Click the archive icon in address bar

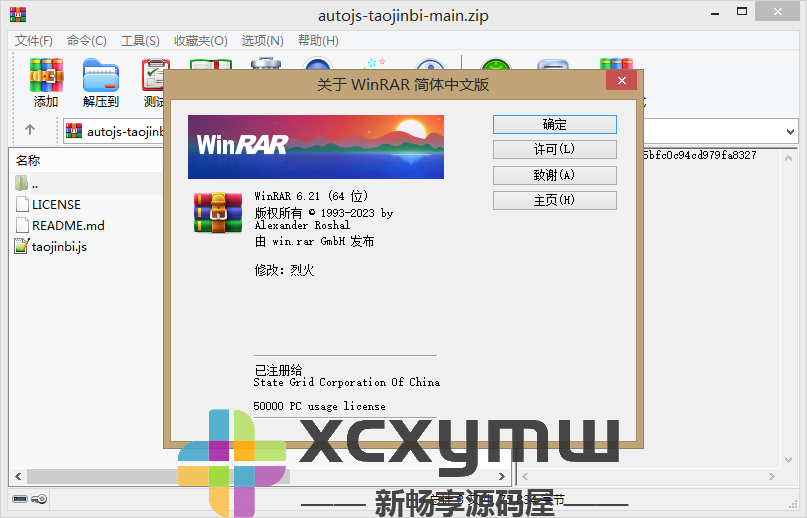click(x=74, y=131)
